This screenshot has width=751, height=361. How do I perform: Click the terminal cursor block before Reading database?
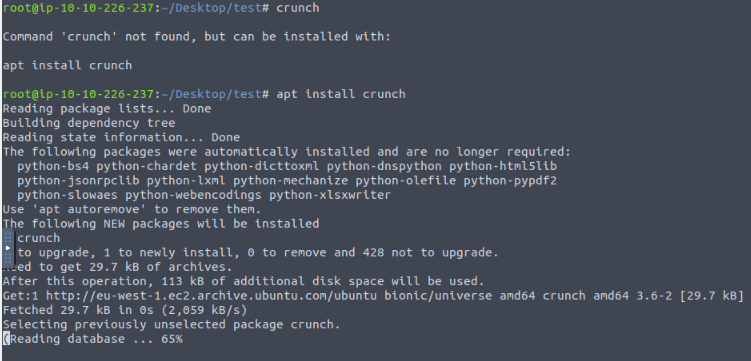click(x=6, y=339)
